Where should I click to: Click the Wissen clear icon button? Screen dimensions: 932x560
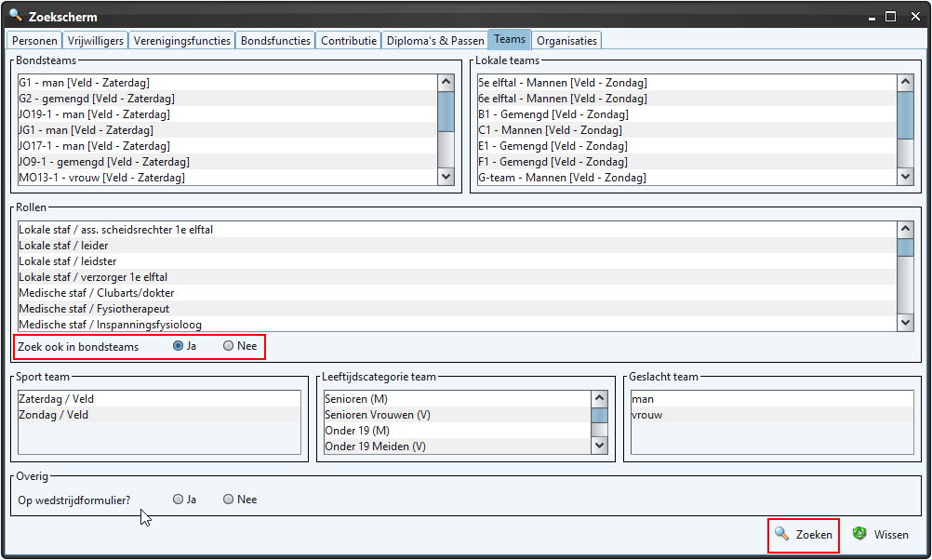click(x=880, y=535)
